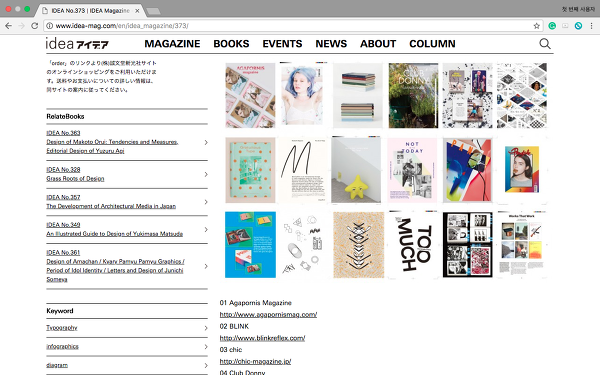Click chevron beside IDEA No.357
600x375 pixels.
[206, 202]
